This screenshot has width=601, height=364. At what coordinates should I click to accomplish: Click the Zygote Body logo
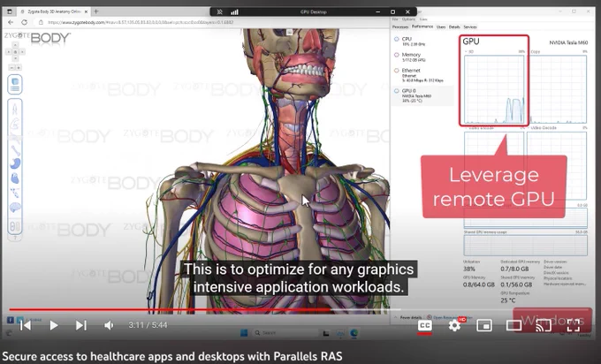click(x=37, y=38)
